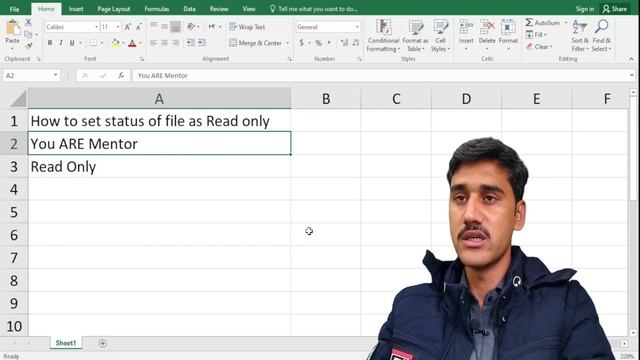Click the Sign in link
This screenshot has height=360, width=640.
[585, 9]
